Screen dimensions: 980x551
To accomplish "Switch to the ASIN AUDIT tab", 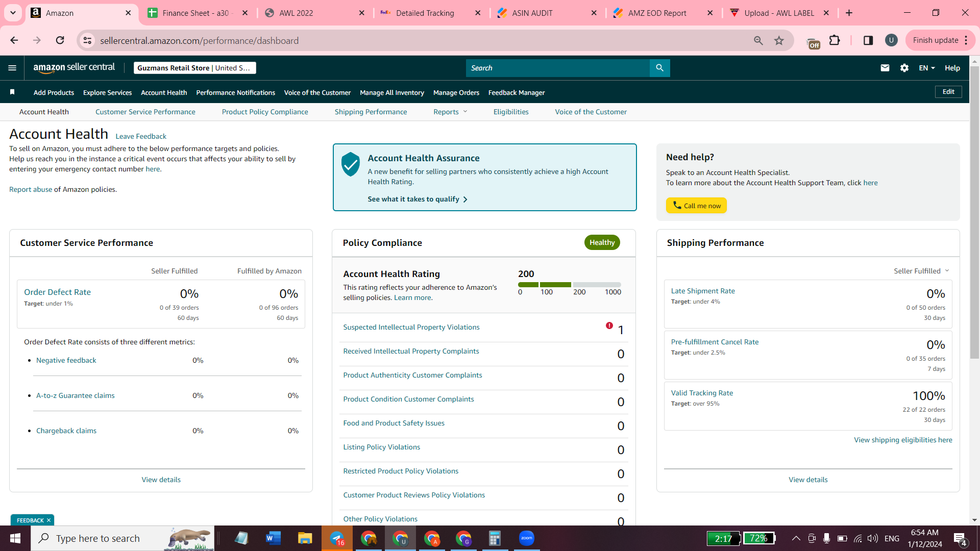I will (546, 13).
